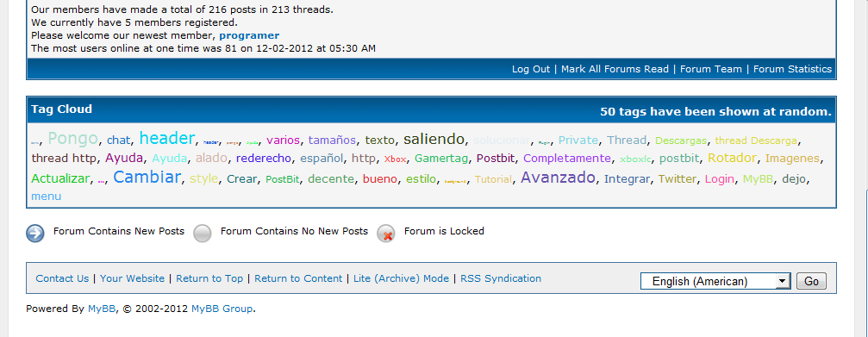Visit MyBB Group copyright link
868x337 pixels.
pyautogui.click(x=222, y=309)
